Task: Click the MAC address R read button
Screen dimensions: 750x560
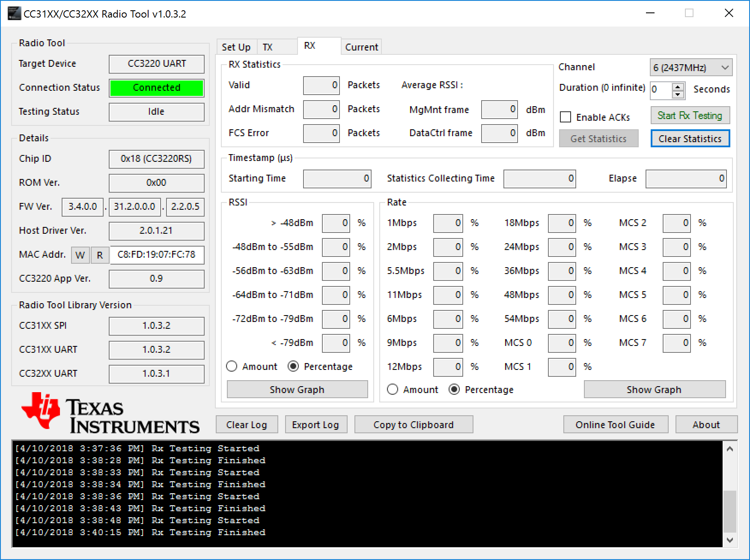Action: tap(100, 255)
